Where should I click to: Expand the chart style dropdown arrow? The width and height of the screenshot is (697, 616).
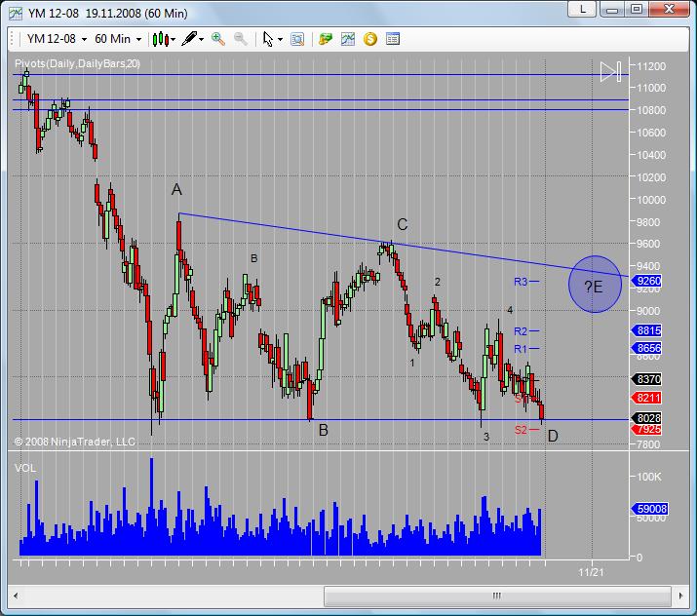coord(173,40)
